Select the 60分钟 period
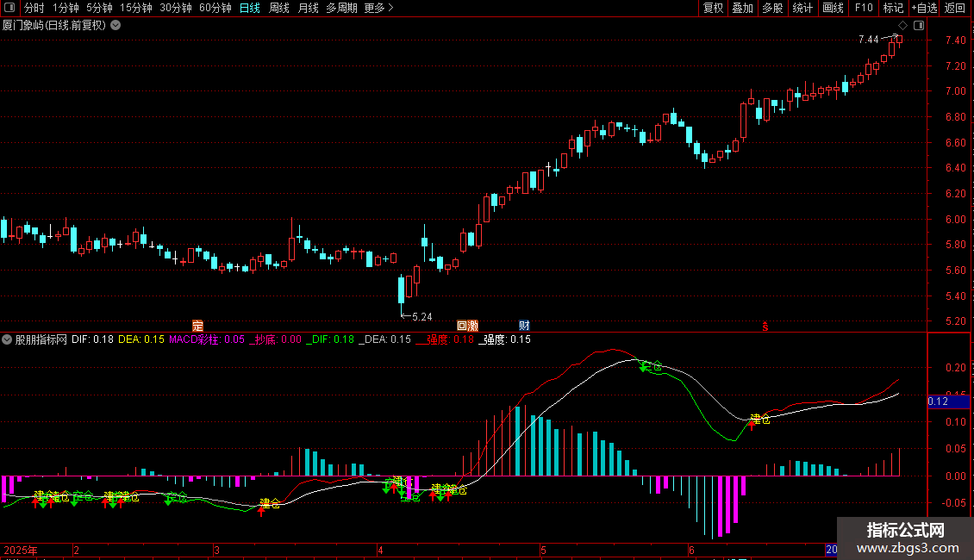The height and width of the screenshot is (560, 974). coord(215,8)
